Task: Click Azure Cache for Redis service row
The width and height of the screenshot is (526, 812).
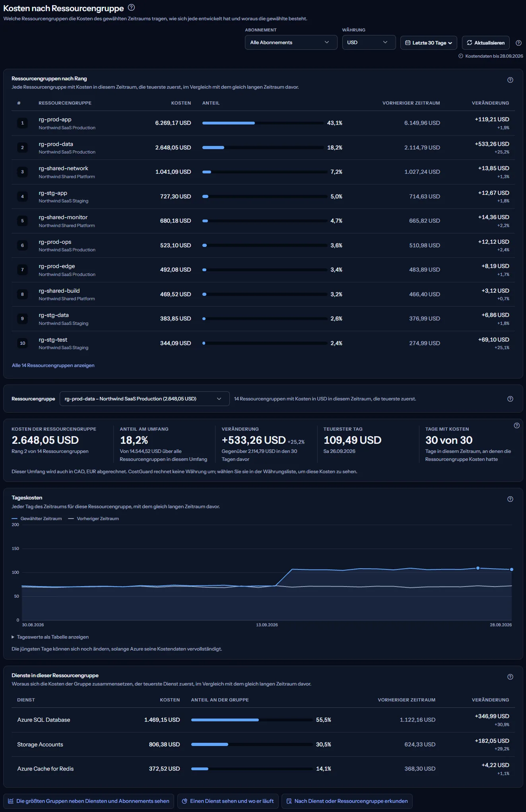Action: pyautogui.click(x=263, y=769)
